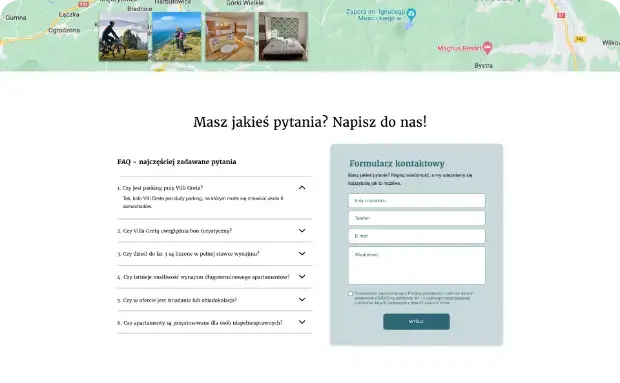This screenshot has height=383, width=620.
Task: Click the "FAQ - najczęściej zadawane pytania" heading
Action: [x=177, y=162]
